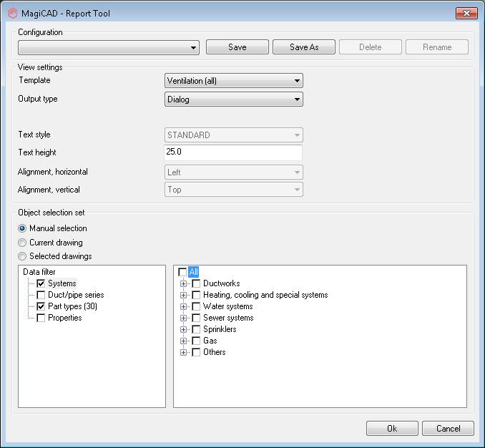The width and height of the screenshot is (485, 448).
Task: Click the Save configuration button
Action: 237,47
